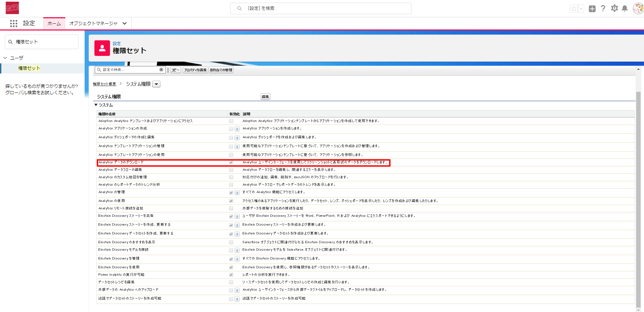This screenshot has height=312, width=644.
Task: Switch to the ホーム tab
Action: coord(54,23)
